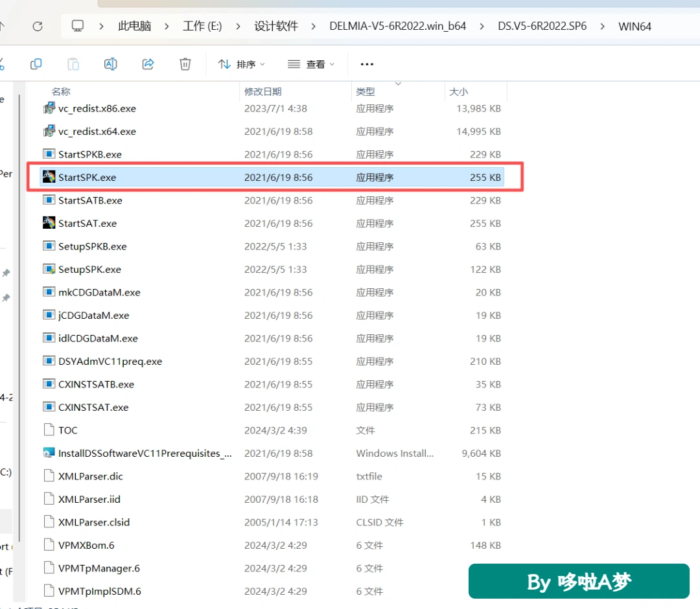
Task: Go to 工作 (E:) in address breadcrumb
Action: [202, 26]
